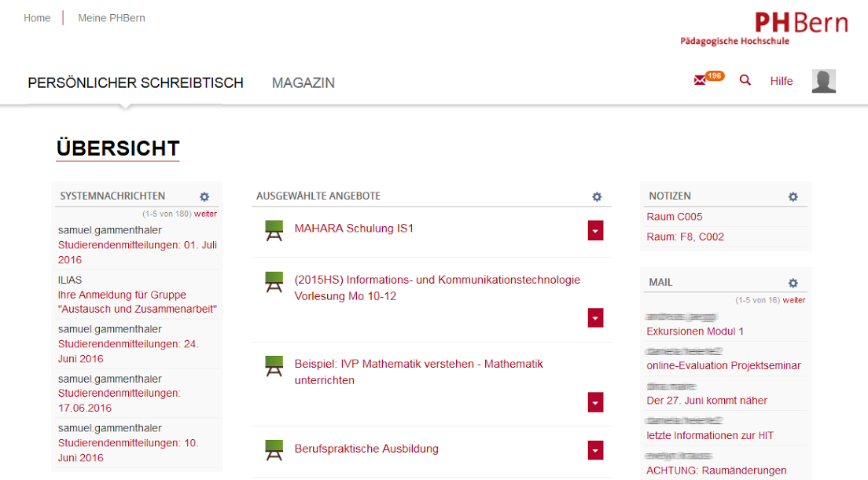Open settings gear of Systemnachrichten panel
The height and width of the screenshot is (480, 868).
pyautogui.click(x=204, y=196)
